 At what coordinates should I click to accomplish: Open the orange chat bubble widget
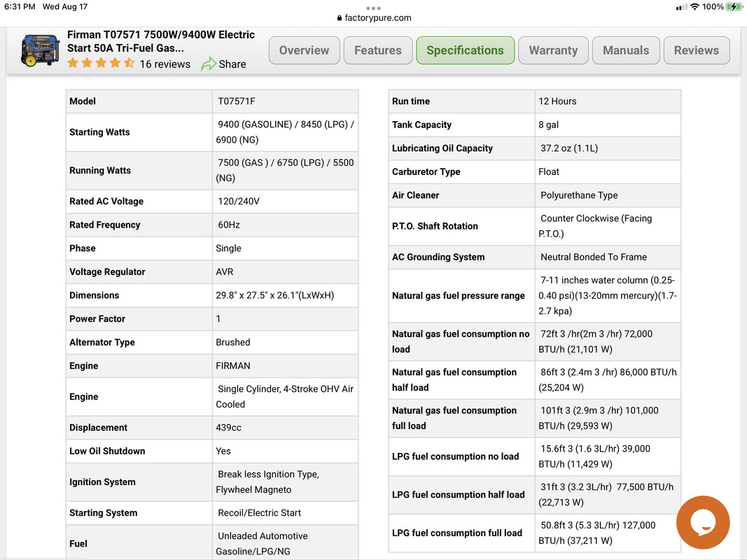pos(703,522)
